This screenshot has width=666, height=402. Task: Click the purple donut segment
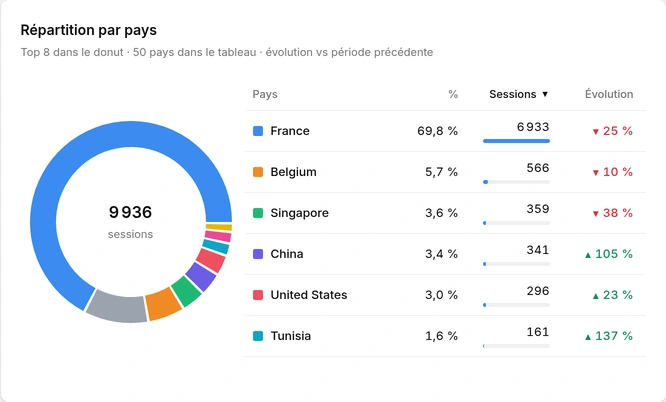(201, 277)
